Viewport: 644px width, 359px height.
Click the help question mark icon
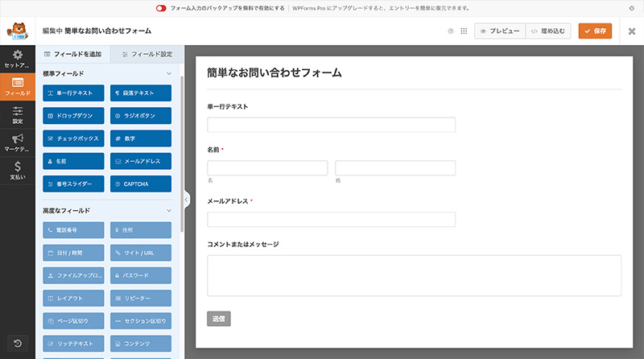[x=451, y=31]
